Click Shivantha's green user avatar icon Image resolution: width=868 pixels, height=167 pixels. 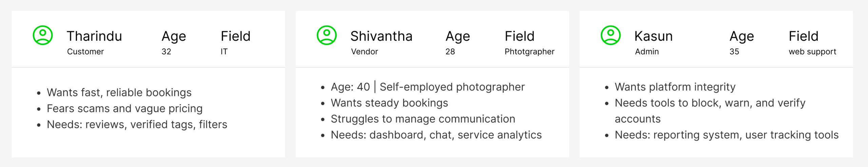(x=327, y=35)
